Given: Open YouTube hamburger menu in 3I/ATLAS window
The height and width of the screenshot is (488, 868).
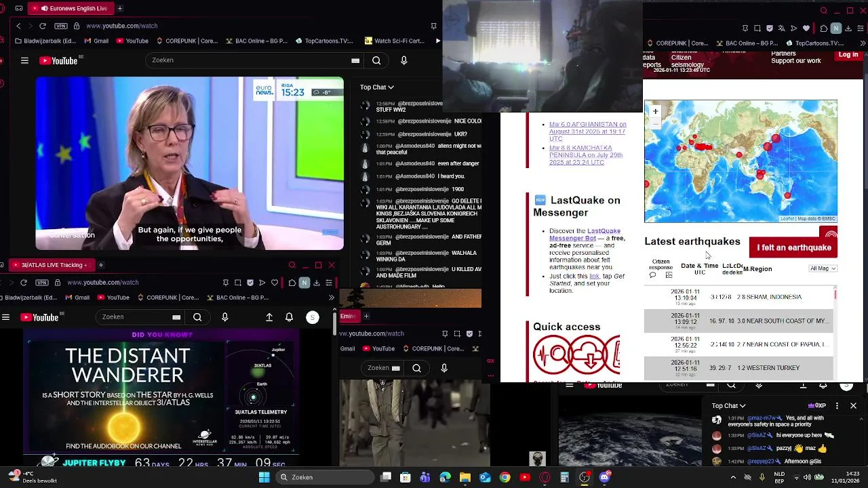Looking at the screenshot, I should tap(5, 317).
